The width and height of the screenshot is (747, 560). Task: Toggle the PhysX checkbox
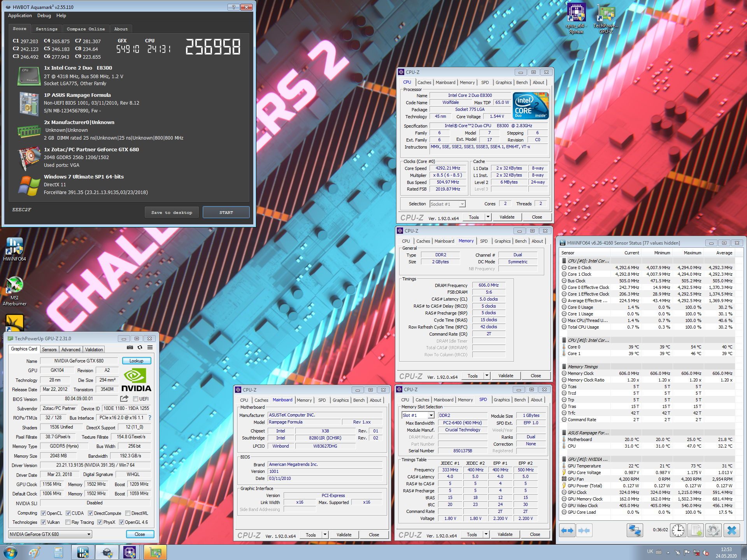(x=100, y=522)
